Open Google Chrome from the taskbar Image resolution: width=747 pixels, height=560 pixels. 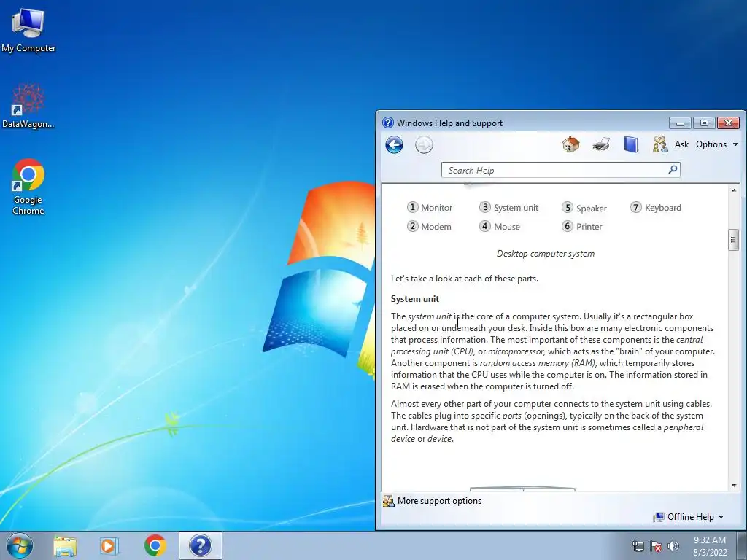pos(155,545)
